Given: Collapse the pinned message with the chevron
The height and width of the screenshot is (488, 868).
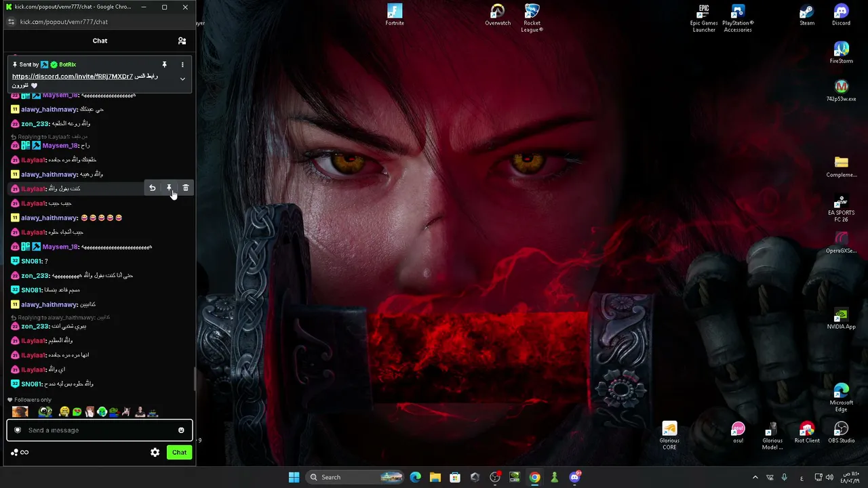Looking at the screenshot, I should [x=182, y=79].
